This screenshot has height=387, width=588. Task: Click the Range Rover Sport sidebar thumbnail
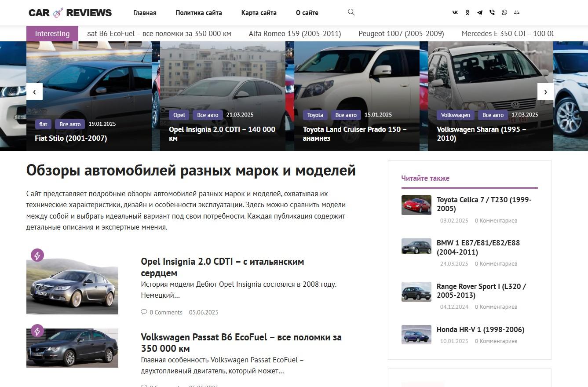click(416, 292)
